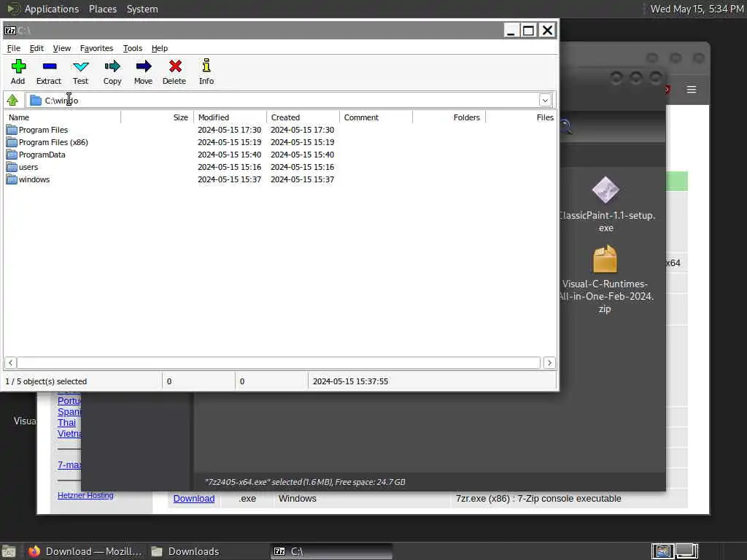The height and width of the screenshot is (560, 747).
Task: Open the Edit menu
Action: (x=36, y=48)
